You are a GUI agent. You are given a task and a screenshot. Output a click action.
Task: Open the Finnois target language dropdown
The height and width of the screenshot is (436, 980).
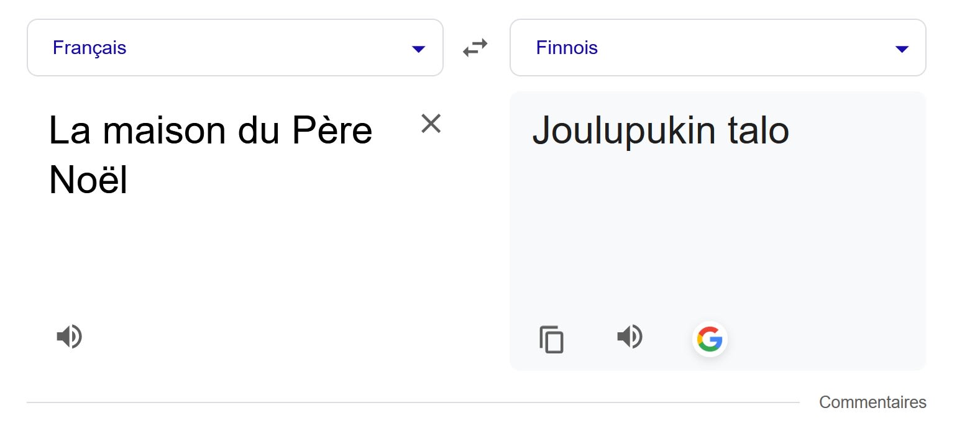[718, 48]
